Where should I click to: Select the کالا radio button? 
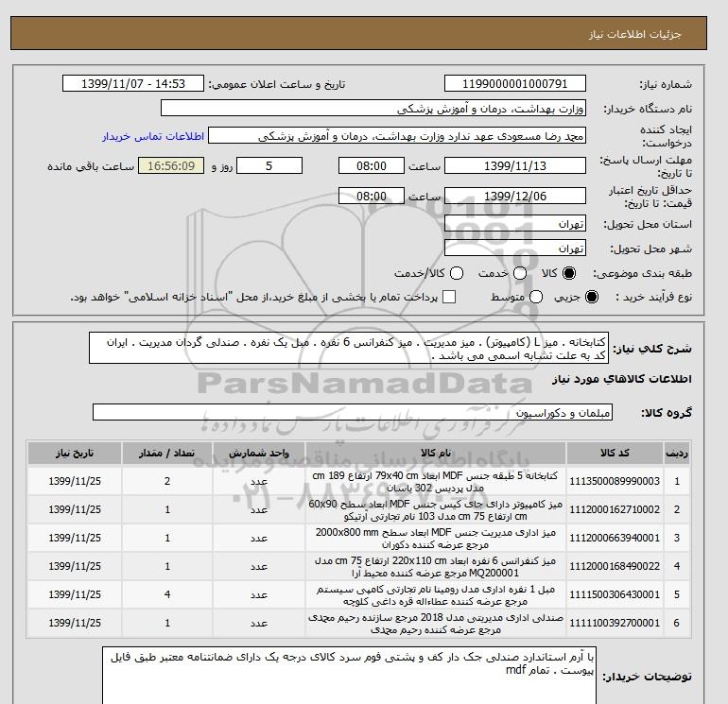click(569, 273)
